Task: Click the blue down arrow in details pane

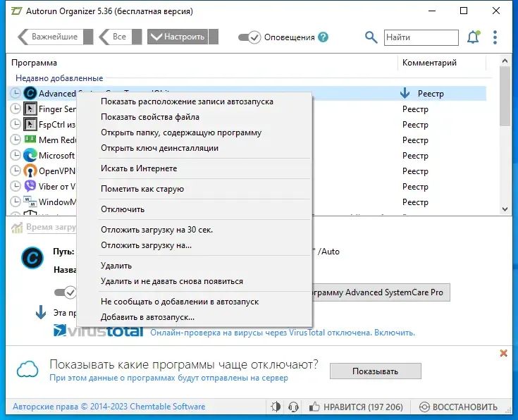Action: (41, 312)
